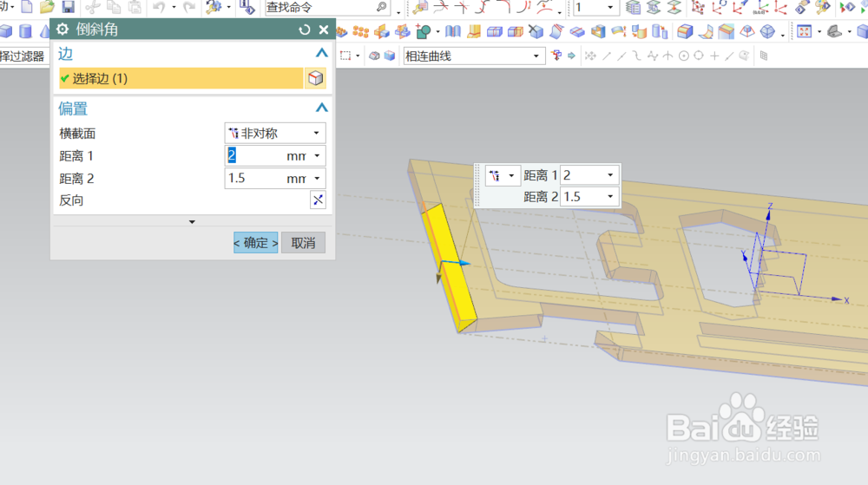Open the 距离 1 unit dropdown arrow
Image resolution: width=868 pixels, height=485 pixels.
(x=317, y=156)
